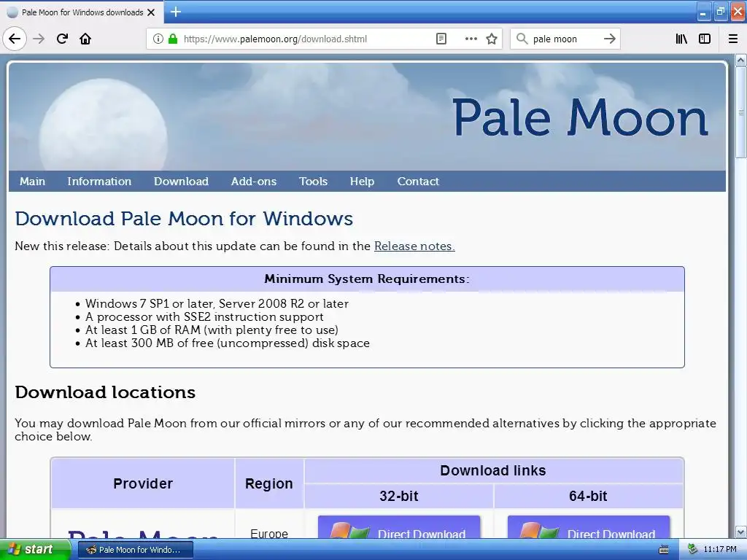Open the Contact menu item
This screenshot has width=747, height=560.
[x=418, y=182]
